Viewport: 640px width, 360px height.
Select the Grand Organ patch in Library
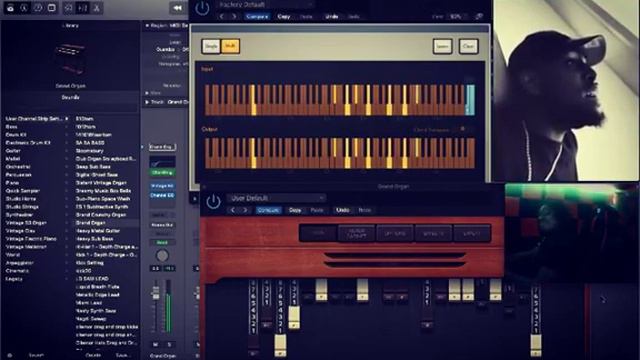click(x=90, y=223)
